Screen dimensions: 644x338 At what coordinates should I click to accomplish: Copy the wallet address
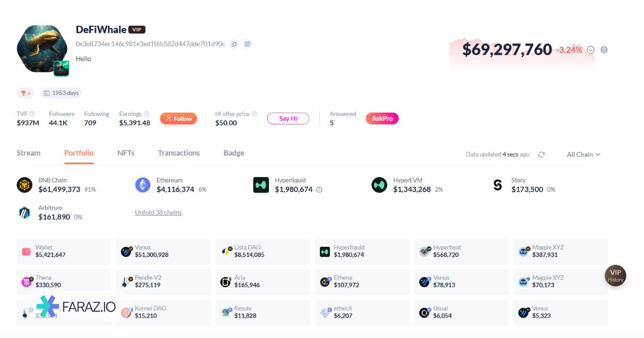[x=234, y=44]
